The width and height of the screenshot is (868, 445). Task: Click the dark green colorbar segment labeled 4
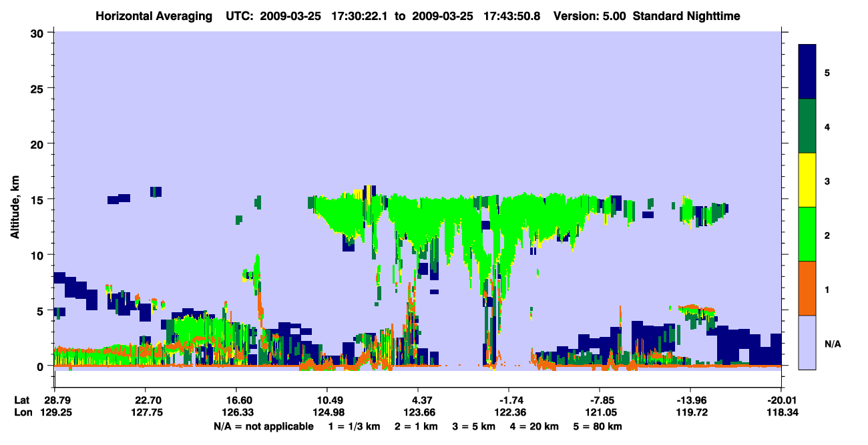click(807, 126)
